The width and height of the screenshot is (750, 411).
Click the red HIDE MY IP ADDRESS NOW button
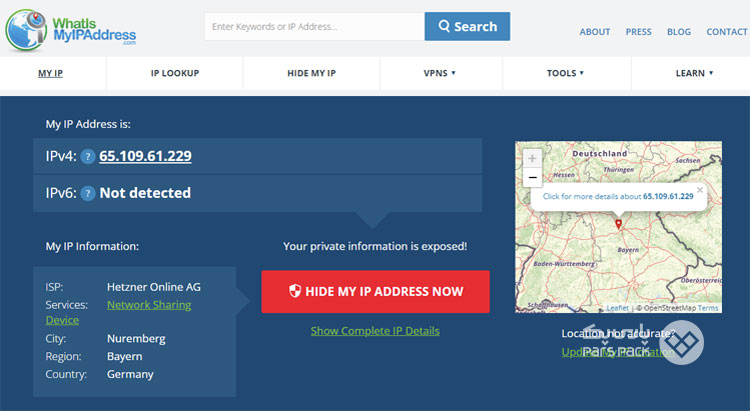[x=375, y=291]
